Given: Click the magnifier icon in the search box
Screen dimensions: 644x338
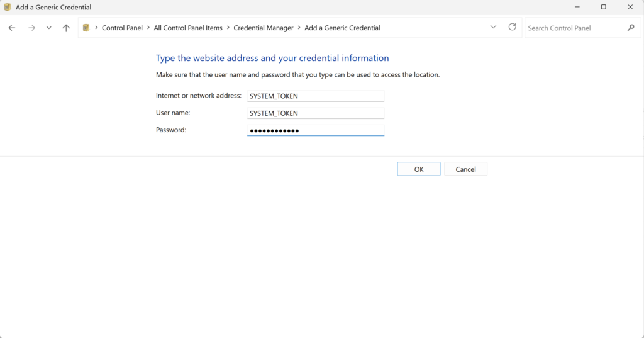Looking at the screenshot, I should (631, 28).
